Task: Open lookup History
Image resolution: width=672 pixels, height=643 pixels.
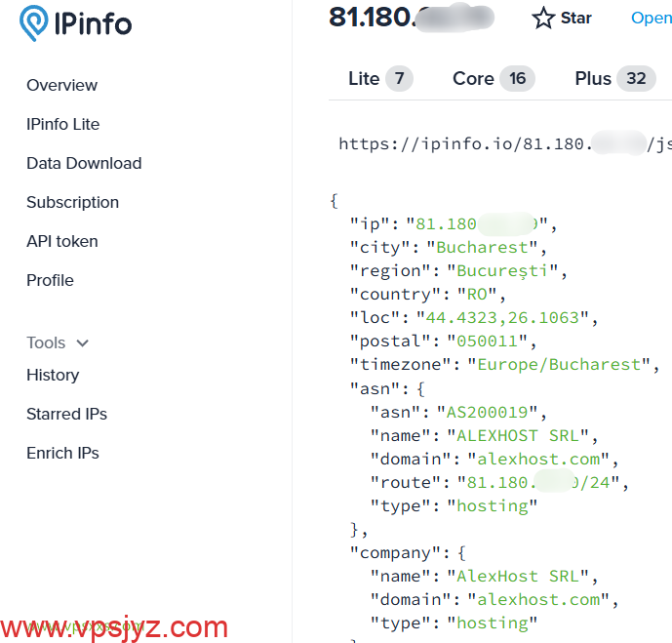Action: 53,375
